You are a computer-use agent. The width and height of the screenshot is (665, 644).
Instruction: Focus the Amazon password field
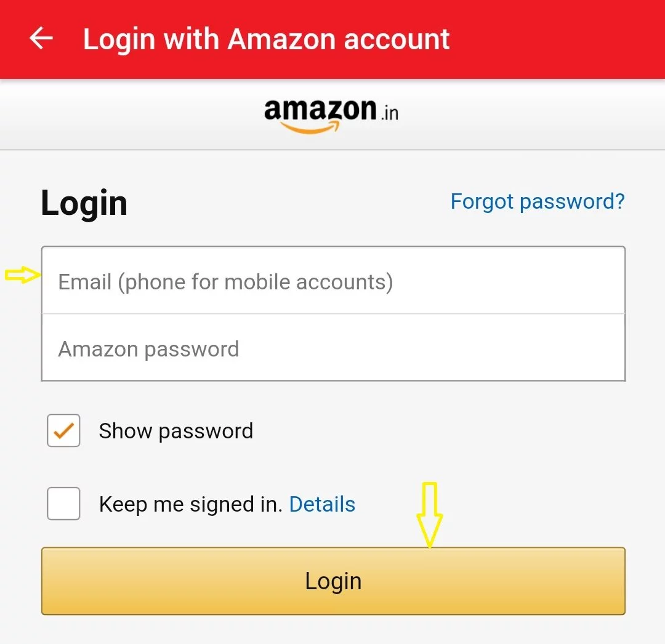[333, 348]
